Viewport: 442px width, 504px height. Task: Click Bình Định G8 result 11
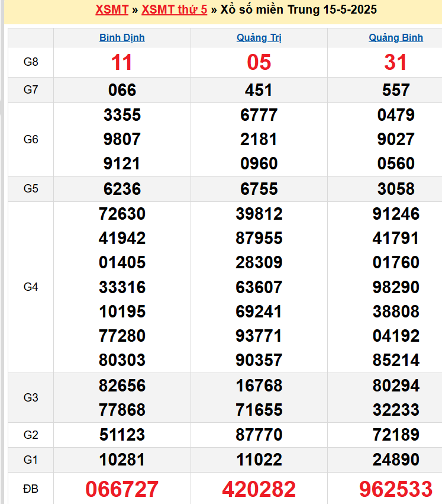(x=122, y=62)
